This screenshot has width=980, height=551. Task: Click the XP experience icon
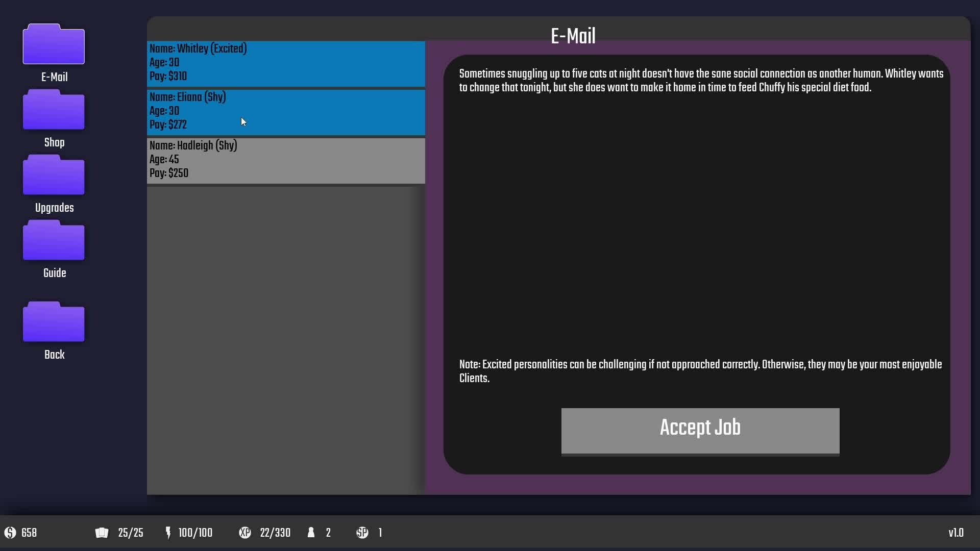pyautogui.click(x=245, y=533)
